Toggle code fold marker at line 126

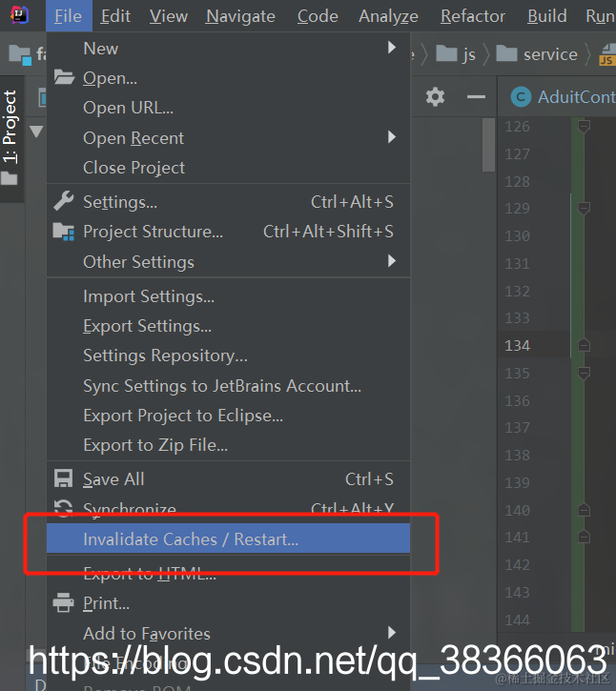pos(584,127)
